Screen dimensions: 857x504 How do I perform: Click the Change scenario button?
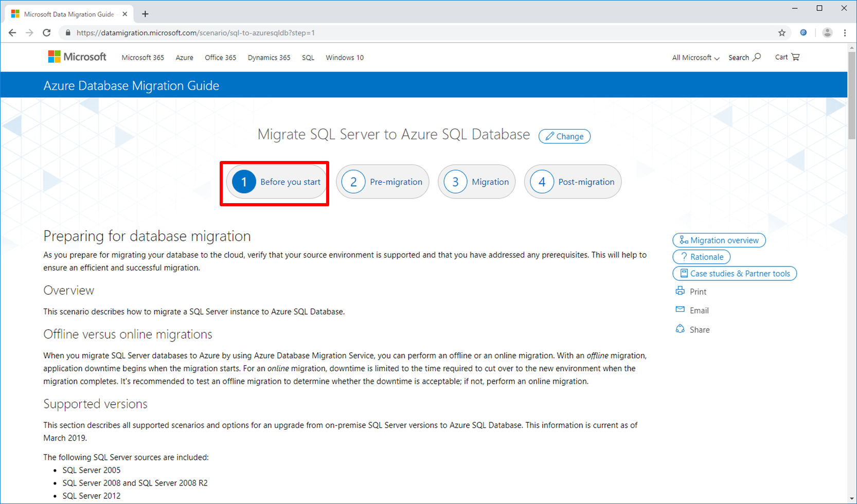pos(564,136)
